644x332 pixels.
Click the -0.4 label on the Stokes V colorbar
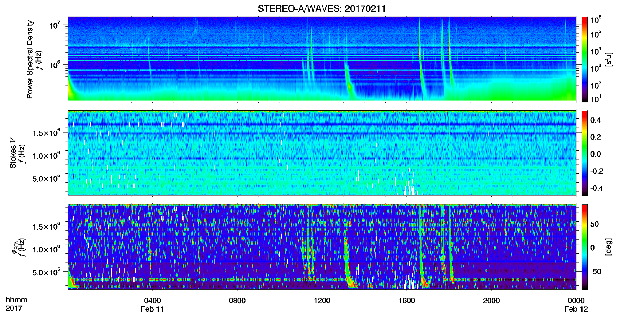point(597,188)
